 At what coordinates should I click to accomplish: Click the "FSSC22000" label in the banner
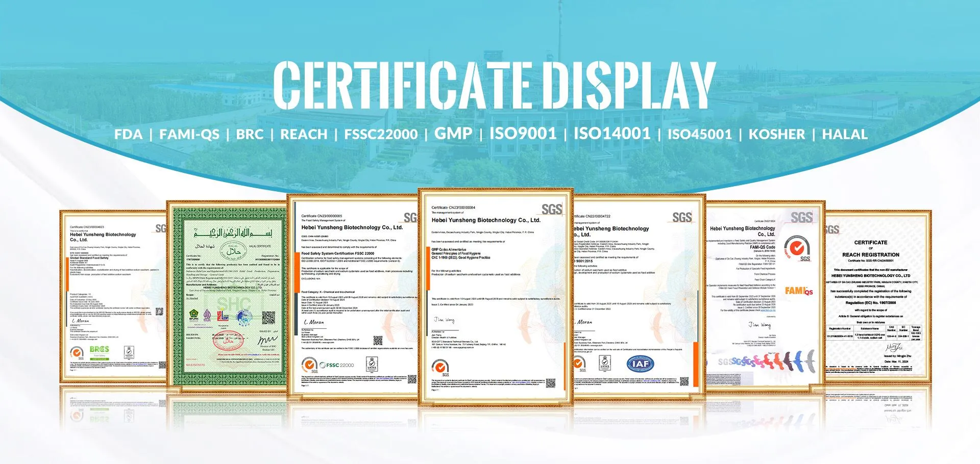pyautogui.click(x=381, y=135)
